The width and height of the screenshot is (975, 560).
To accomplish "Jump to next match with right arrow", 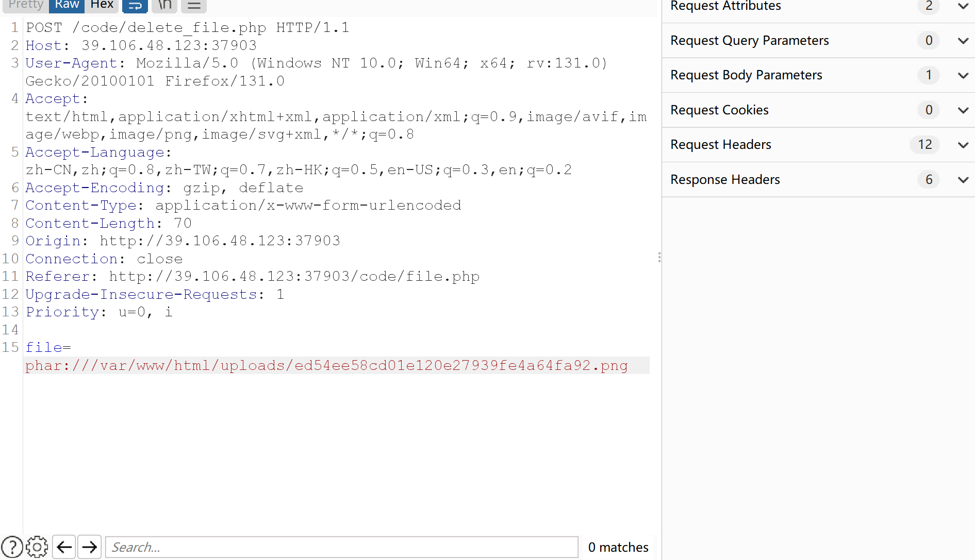I will point(89,547).
